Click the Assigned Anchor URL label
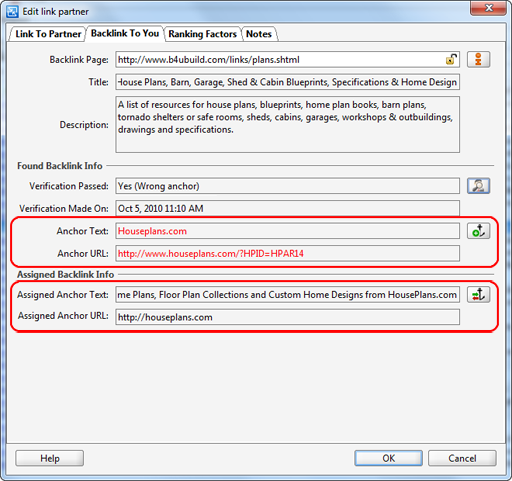 click(63, 316)
